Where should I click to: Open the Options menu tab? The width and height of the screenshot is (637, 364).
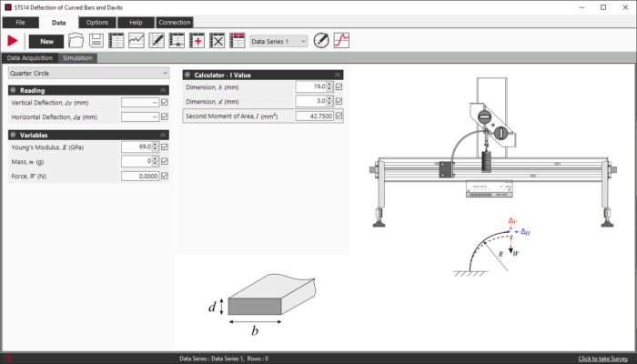coord(96,22)
